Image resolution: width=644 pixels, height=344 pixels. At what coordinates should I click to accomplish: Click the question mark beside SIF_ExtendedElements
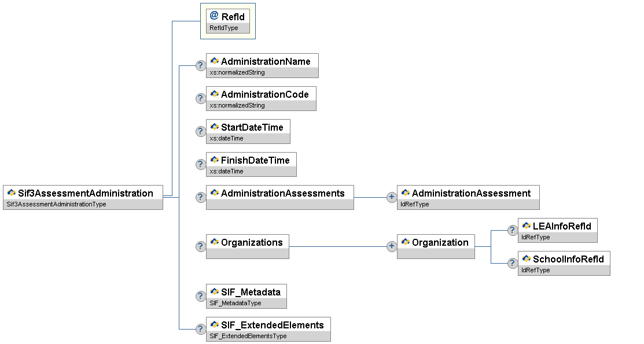tap(201, 329)
